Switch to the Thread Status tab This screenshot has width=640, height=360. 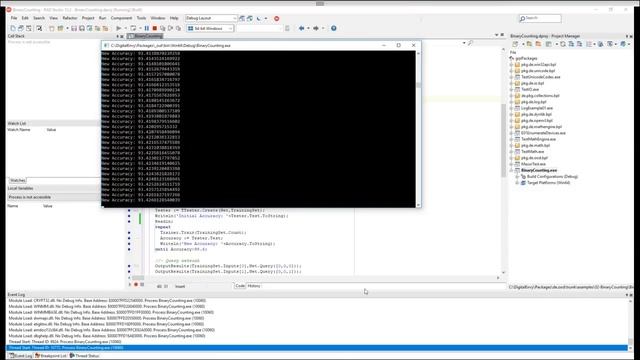tap(84, 356)
